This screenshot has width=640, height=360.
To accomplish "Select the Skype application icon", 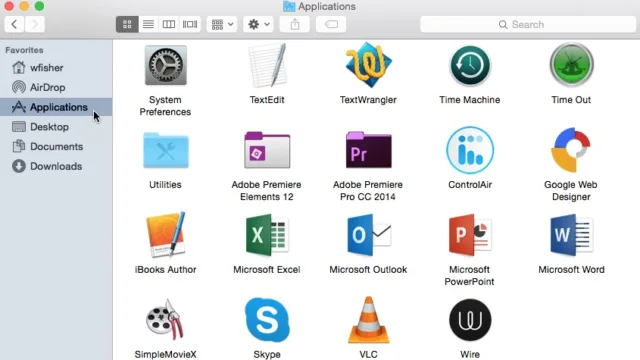I will [267, 320].
